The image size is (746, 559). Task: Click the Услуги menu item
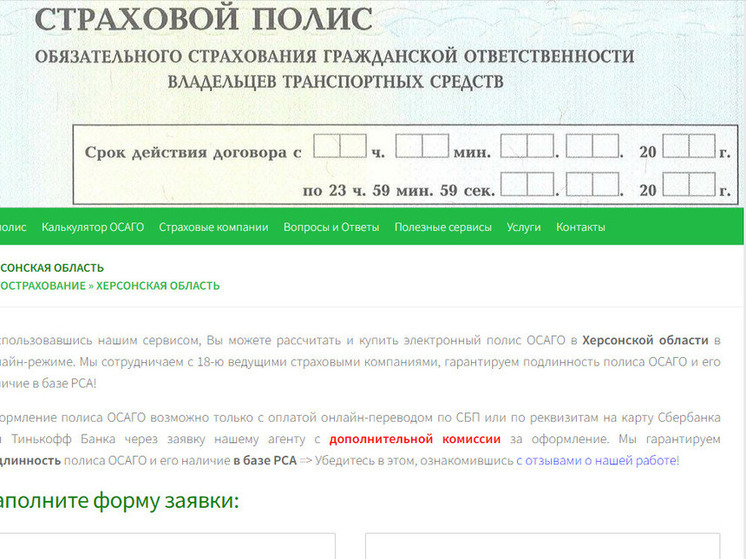point(523,227)
